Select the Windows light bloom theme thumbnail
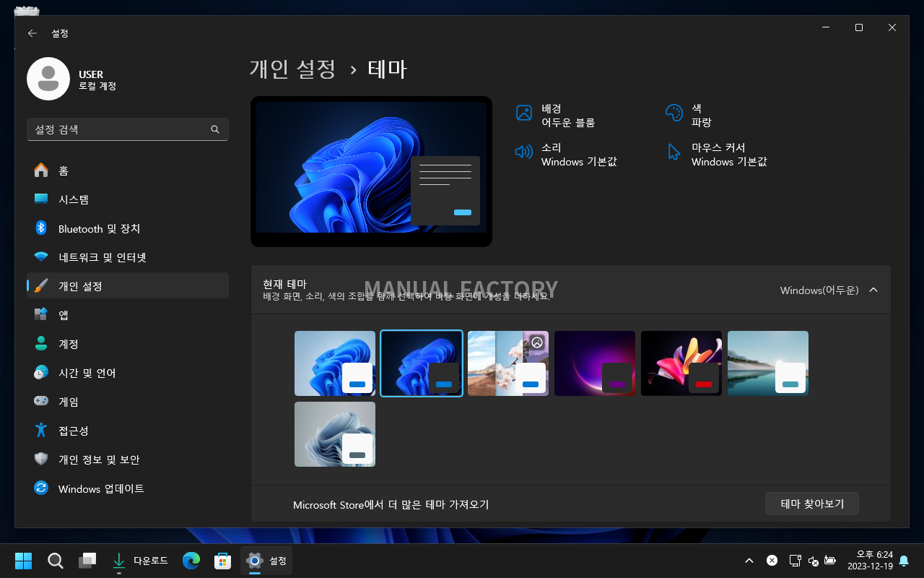 pos(335,363)
